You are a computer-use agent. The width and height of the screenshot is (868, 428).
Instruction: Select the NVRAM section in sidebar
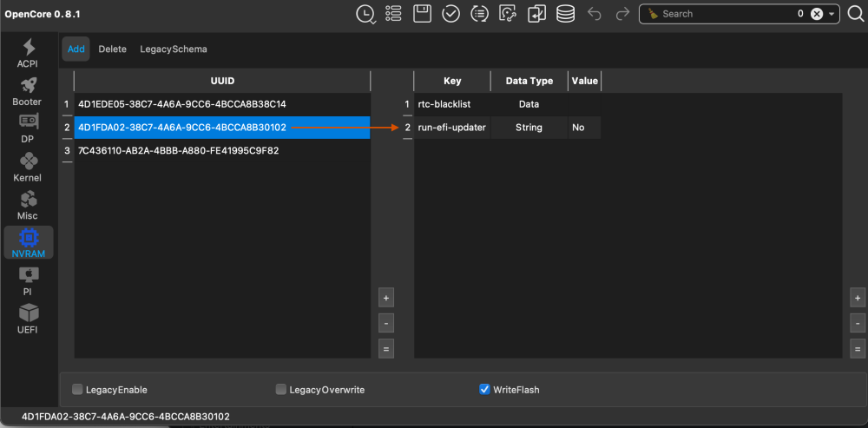(29, 243)
